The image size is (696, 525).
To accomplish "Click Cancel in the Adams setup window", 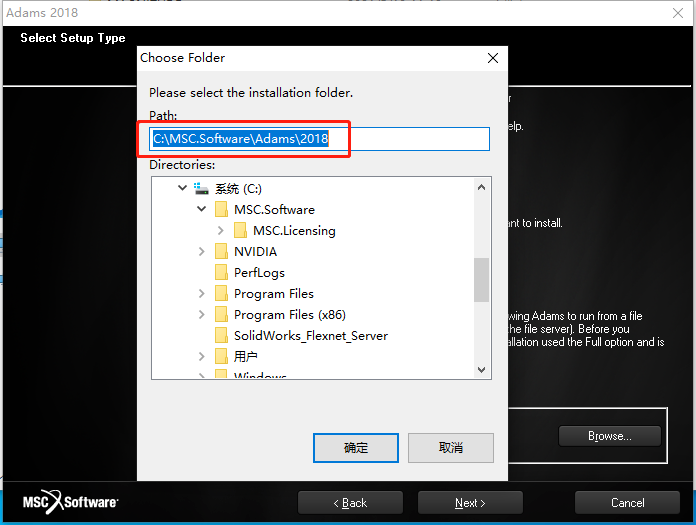I will (627, 503).
